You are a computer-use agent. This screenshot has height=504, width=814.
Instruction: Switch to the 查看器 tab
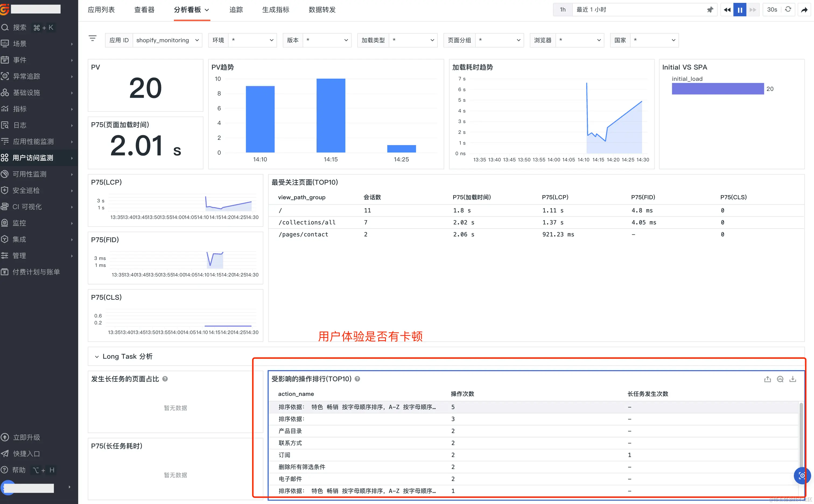[144, 10]
